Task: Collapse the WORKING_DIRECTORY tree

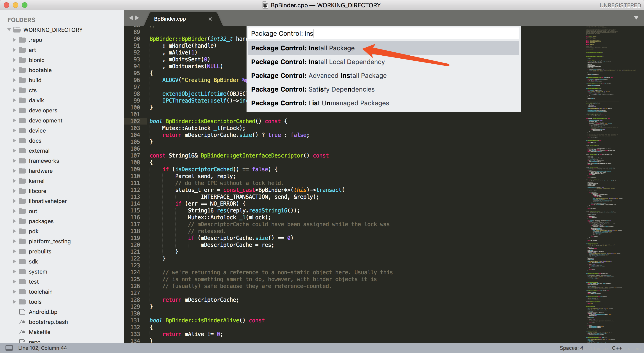Action: (x=9, y=30)
